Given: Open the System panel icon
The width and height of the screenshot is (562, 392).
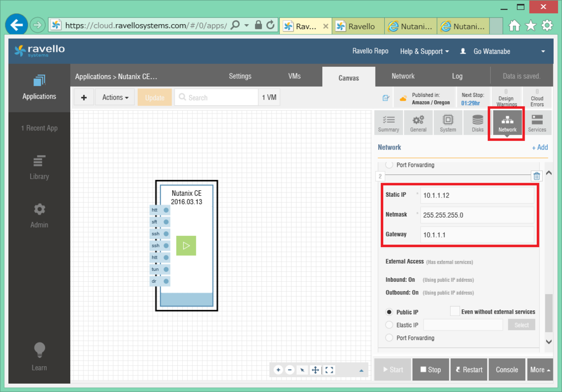Looking at the screenshot, I should point(448,123).
